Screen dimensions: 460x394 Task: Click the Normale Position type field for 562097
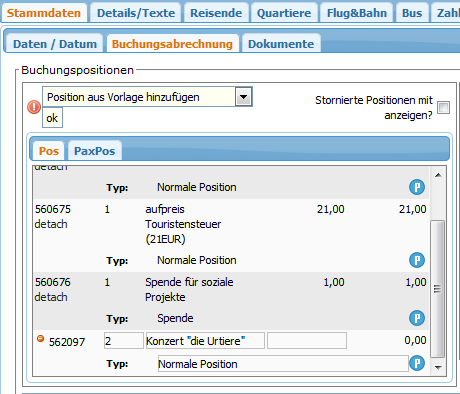point(283,364)
